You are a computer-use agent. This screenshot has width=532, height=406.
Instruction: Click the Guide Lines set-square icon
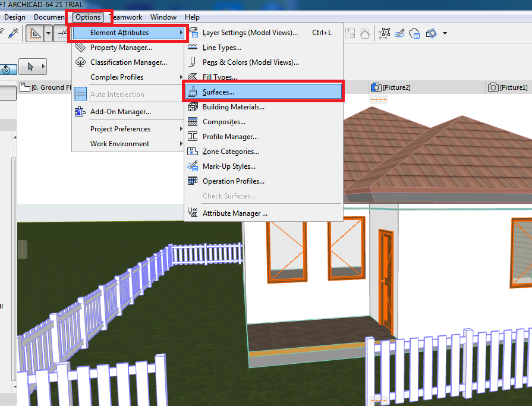[36, 33]
